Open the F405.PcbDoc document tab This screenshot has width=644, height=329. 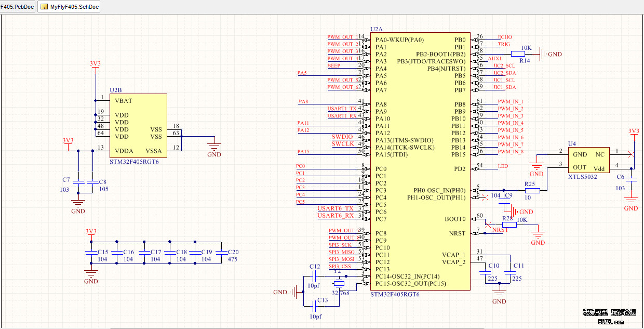17,7
